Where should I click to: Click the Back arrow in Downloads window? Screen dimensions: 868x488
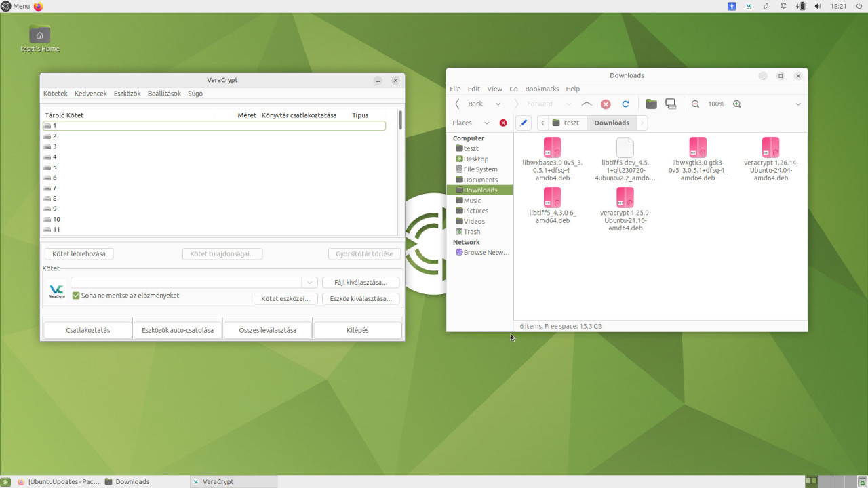click(458, 104)
